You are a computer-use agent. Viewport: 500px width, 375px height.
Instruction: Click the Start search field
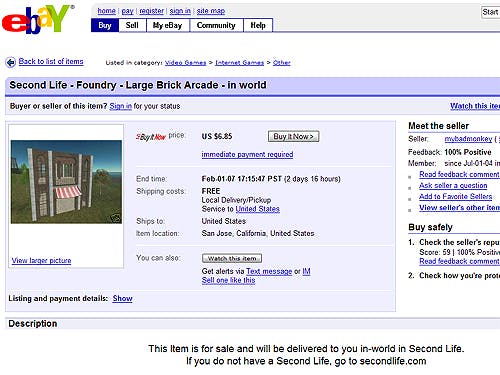coord(490,12)
